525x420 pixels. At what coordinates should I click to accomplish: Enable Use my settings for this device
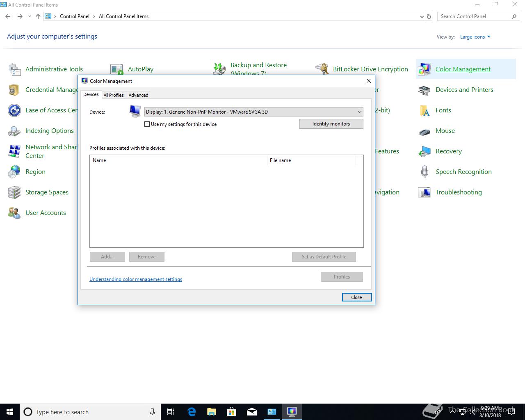[147, 124]
